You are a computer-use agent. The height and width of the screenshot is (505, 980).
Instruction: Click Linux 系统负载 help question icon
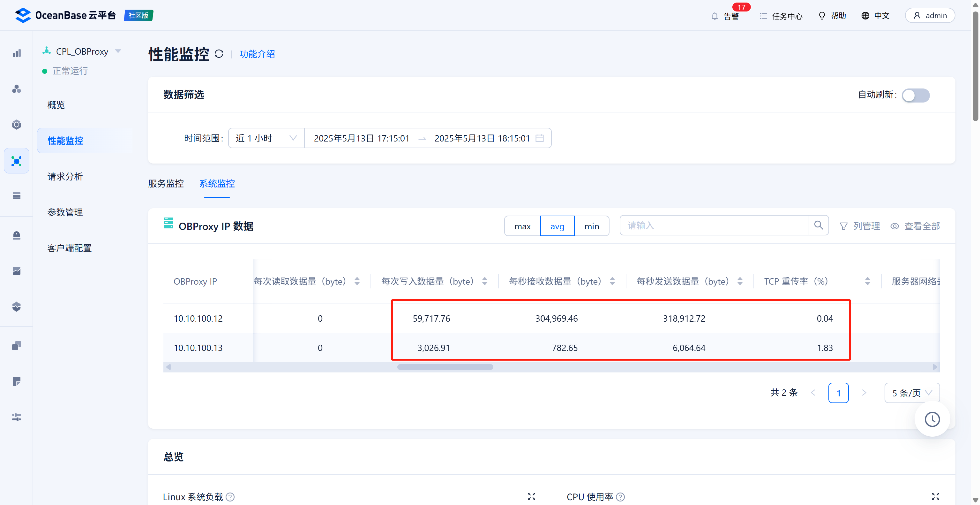click(x=230, y=497)
